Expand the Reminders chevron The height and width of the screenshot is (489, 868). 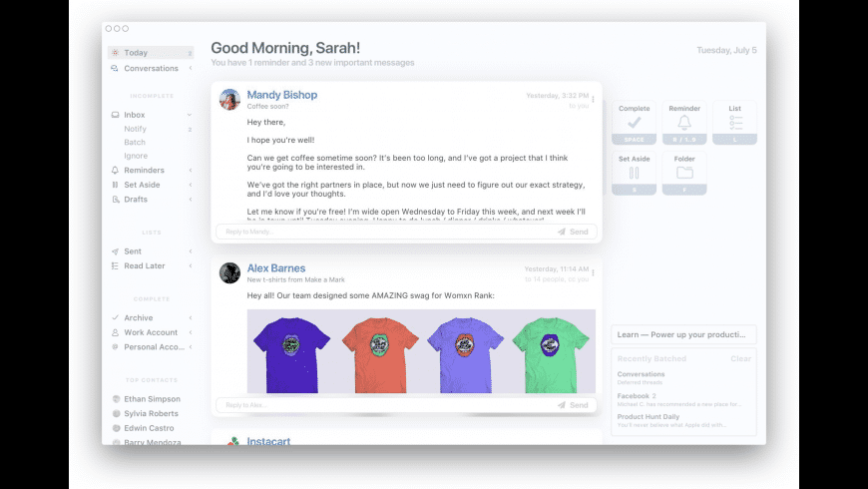191,170
